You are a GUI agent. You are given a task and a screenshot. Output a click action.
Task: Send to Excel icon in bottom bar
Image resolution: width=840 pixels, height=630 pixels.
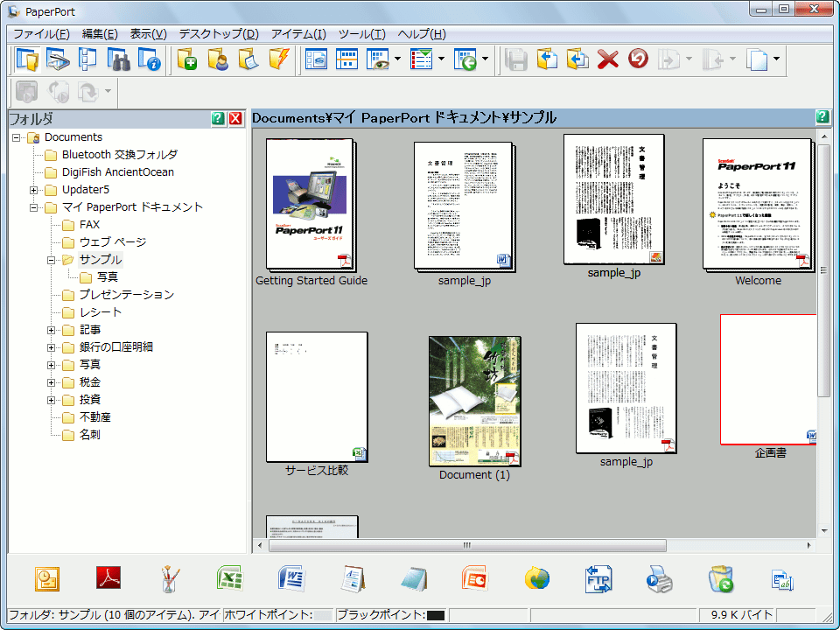coord(230,579)
